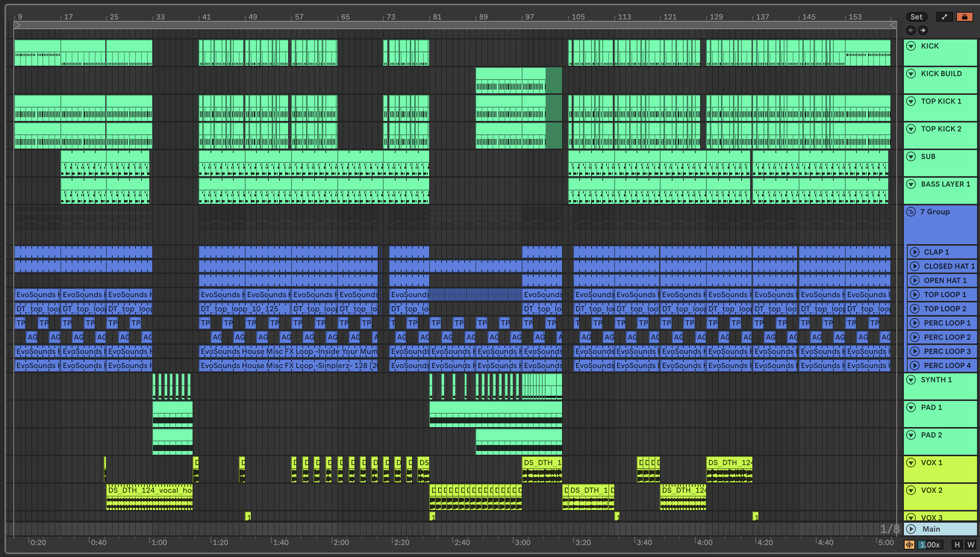This screenshot has width=980, height=557.
Task: Select the KICK track title
Action: [930, 46]
